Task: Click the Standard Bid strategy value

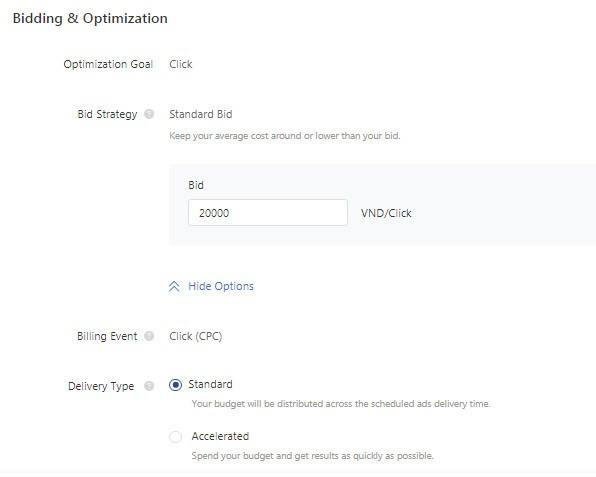Action: [x=201, y=114]
